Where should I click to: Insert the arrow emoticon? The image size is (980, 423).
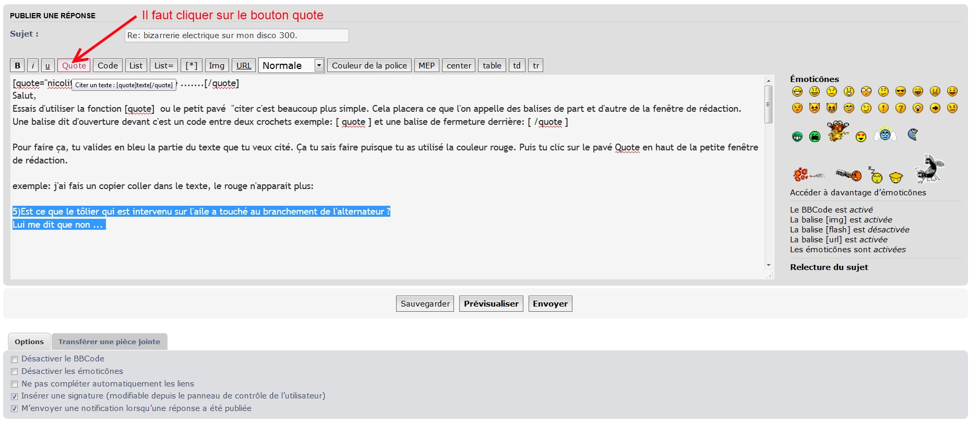935,108
